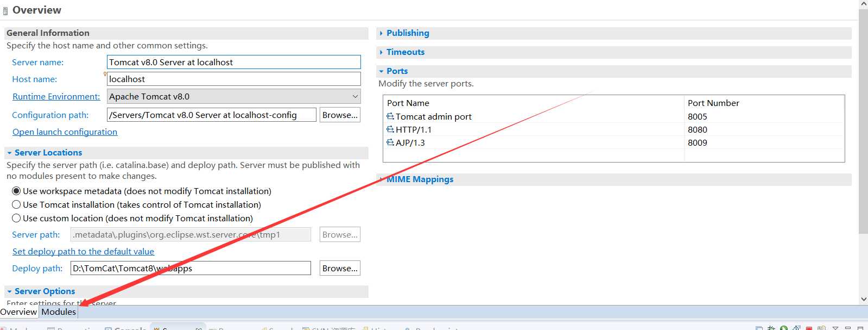Collapse the Ports section

(381, 71)
